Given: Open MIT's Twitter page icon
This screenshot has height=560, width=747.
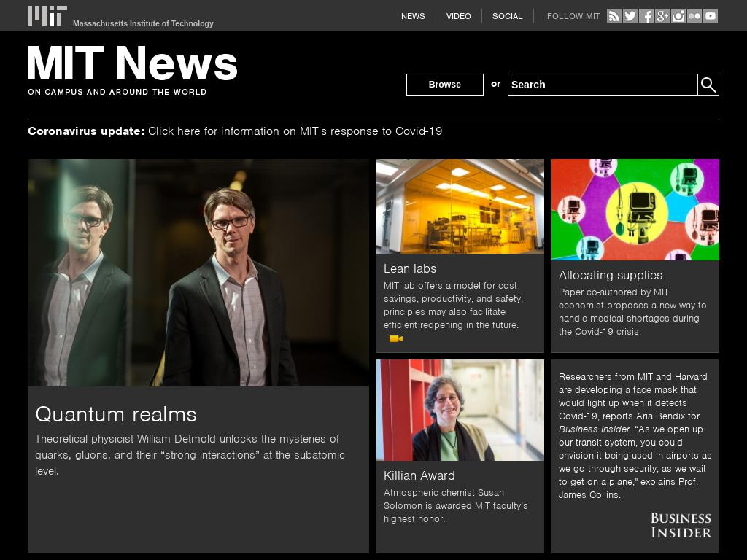Looking at the screenshot, I should coord(630,16).
